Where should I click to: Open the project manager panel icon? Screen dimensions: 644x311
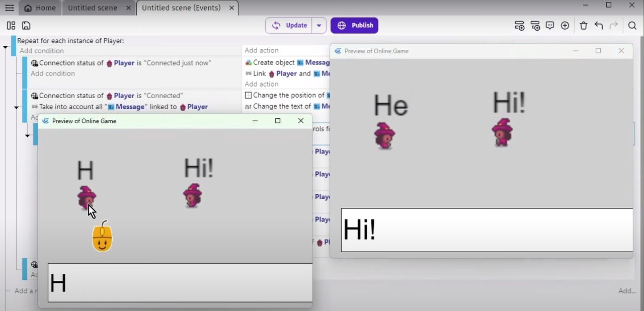(x=11, y=25)
